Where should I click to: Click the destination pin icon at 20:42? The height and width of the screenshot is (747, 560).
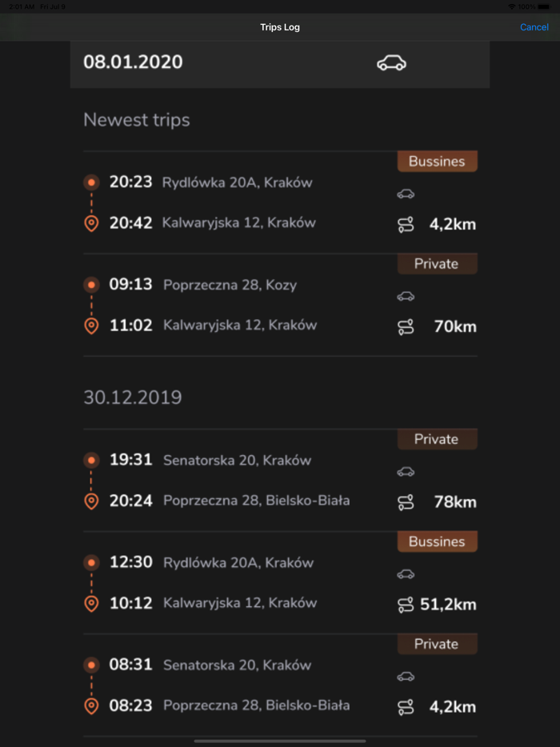click(91, 223)
